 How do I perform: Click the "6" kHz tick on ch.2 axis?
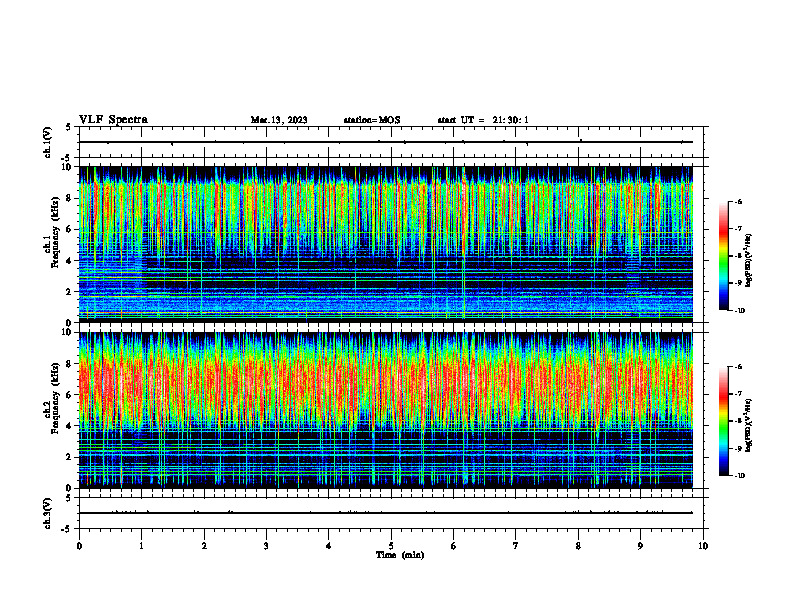69,395
